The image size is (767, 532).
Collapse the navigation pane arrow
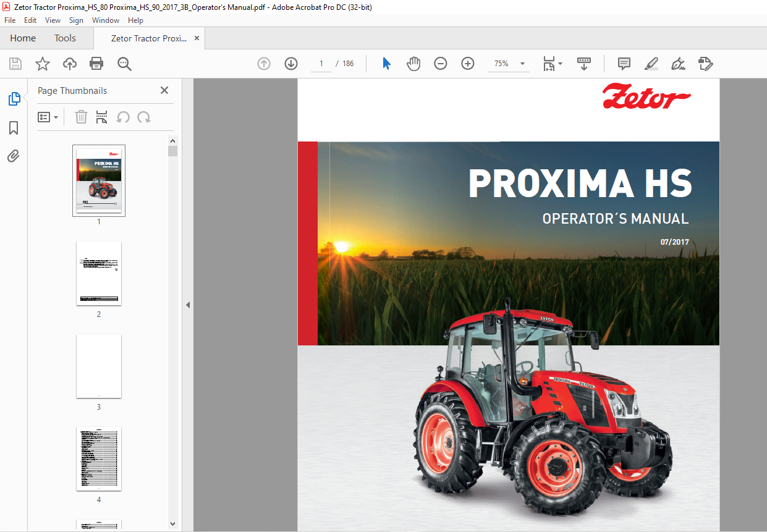(188, 305)
